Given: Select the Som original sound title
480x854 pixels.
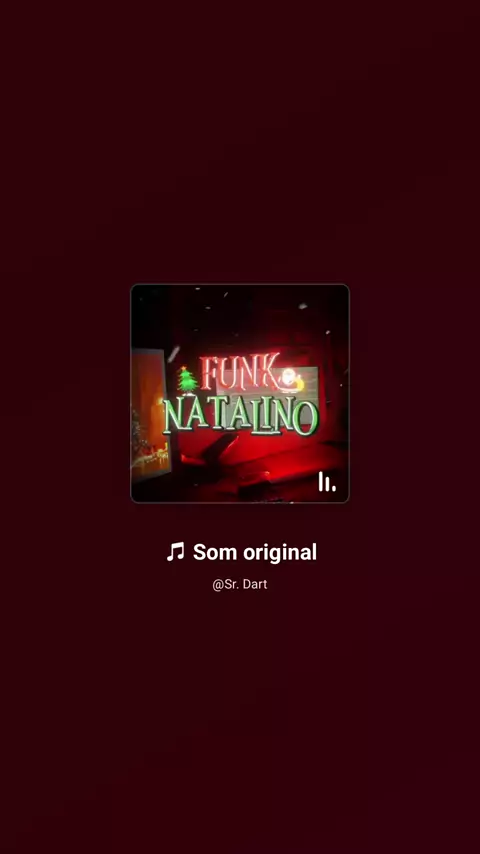Looking at the screenshot, I should pyautogui.click(x=241, y=552).
